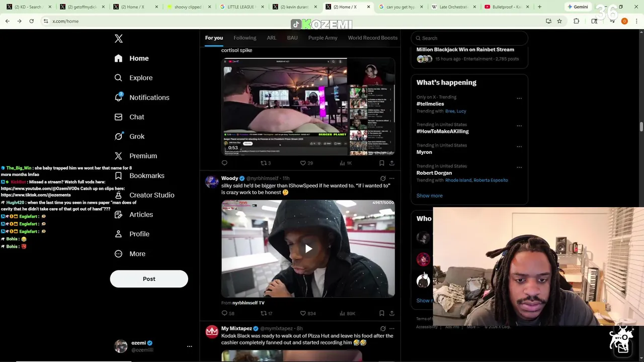Open Woody's profile avatar

click(212, 182)
